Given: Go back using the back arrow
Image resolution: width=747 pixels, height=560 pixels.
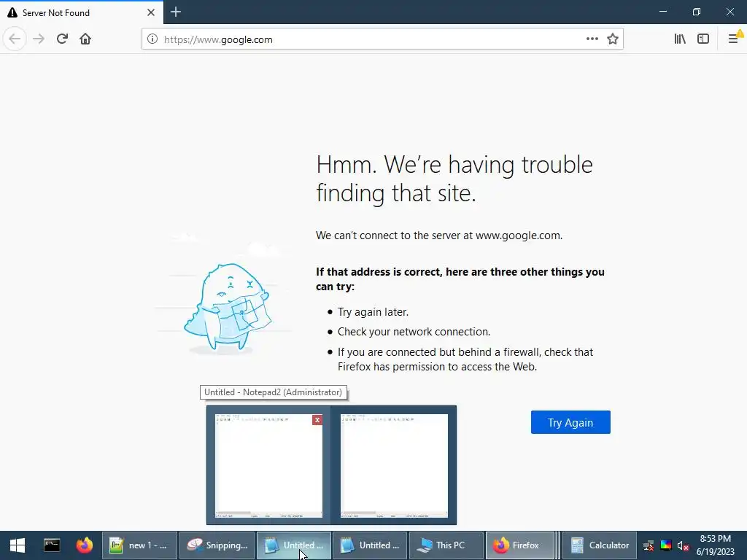Looking at the screenshot, I should (x=15, y=39).
